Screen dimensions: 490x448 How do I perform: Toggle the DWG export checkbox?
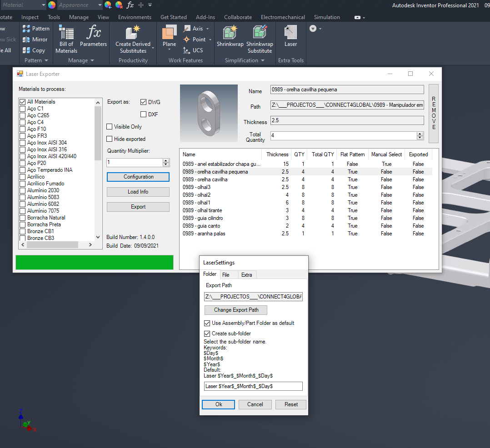click(x=144, y=102)
